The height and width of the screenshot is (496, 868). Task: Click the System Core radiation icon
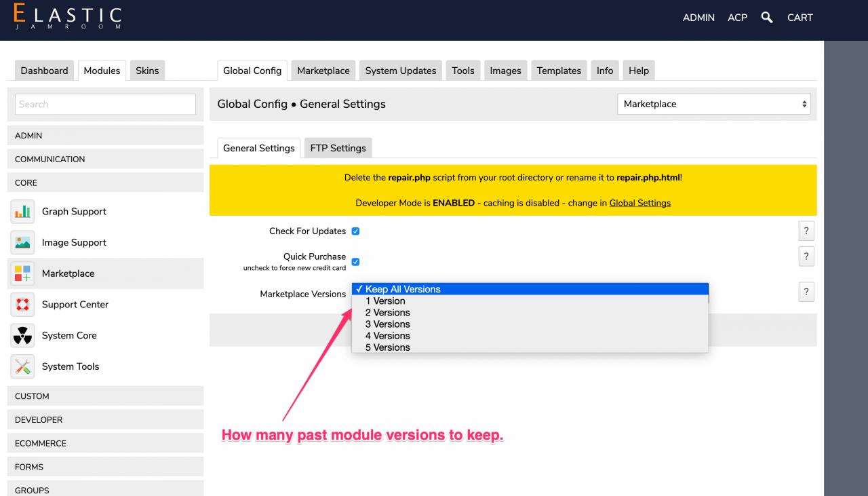point(22,336)
